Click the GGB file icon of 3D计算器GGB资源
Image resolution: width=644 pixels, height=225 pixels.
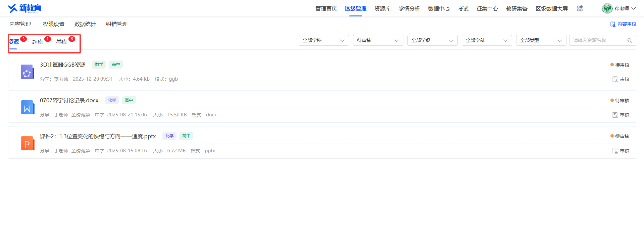(27, 72)
